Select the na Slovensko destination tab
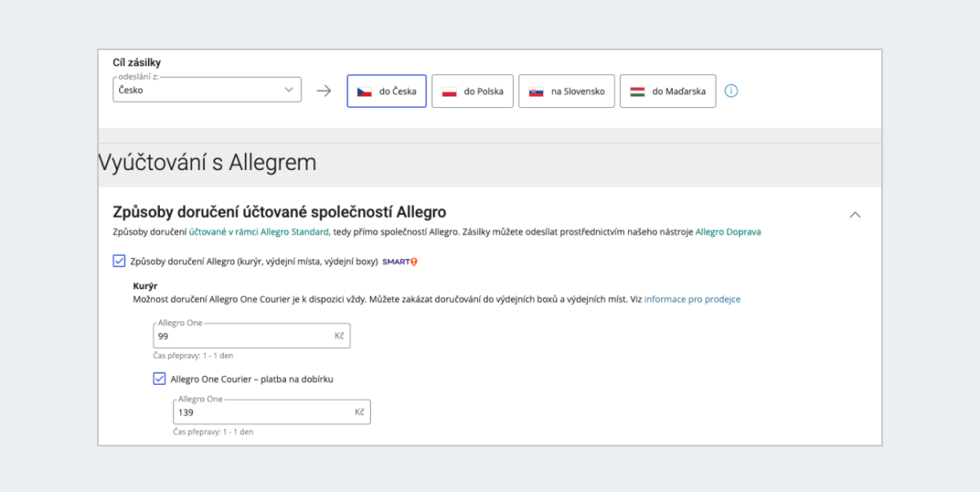The image size is (980, 492). tap(566, 92)
